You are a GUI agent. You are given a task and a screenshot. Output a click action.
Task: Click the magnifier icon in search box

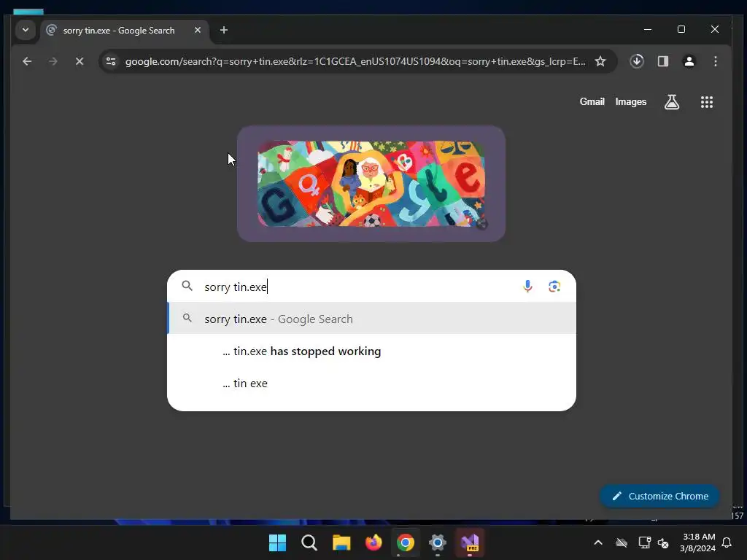[187, 286]
